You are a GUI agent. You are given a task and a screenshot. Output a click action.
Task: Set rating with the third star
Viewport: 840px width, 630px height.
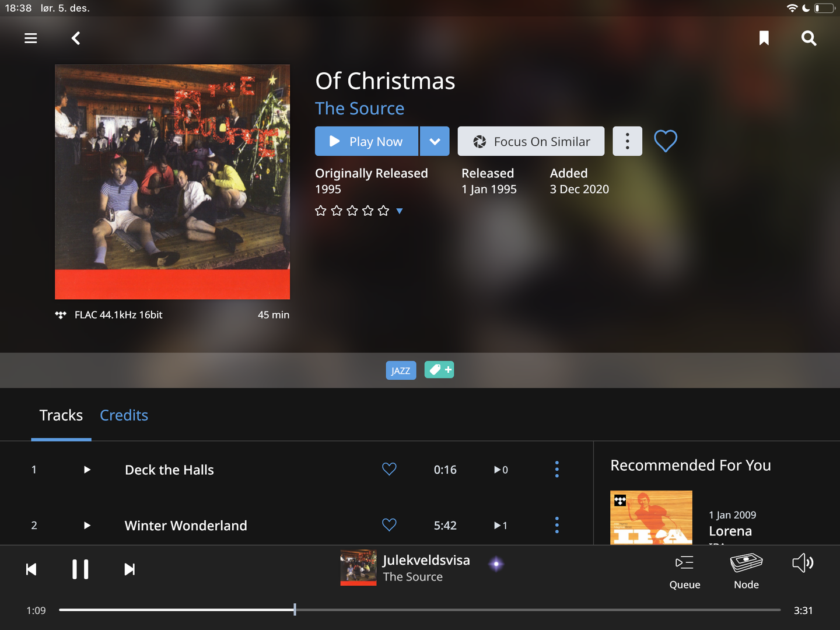point(352,211)
